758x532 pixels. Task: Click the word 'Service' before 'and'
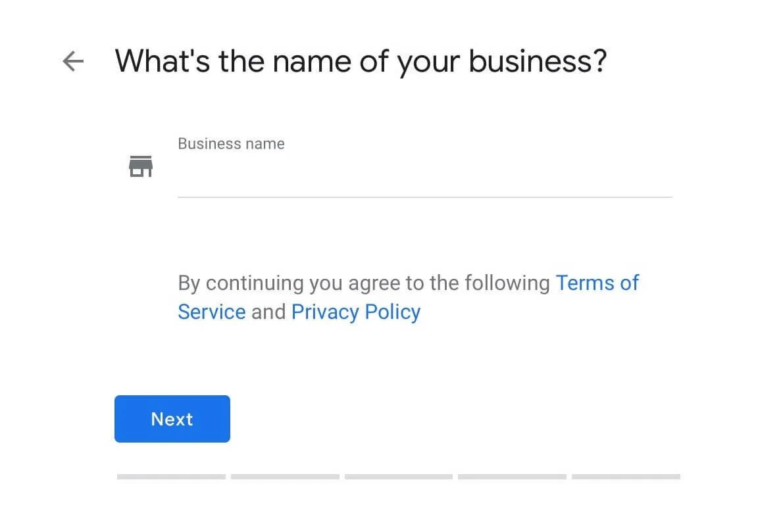[x=211, y=312]
